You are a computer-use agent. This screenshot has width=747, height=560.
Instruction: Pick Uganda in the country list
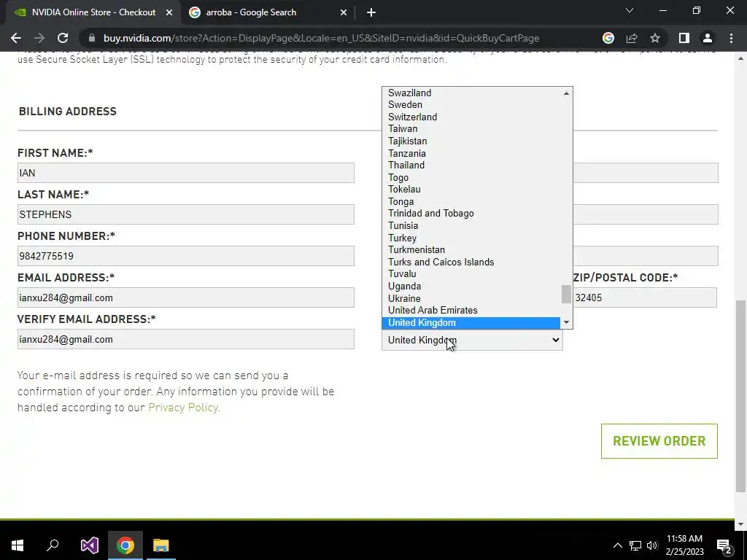471,286
